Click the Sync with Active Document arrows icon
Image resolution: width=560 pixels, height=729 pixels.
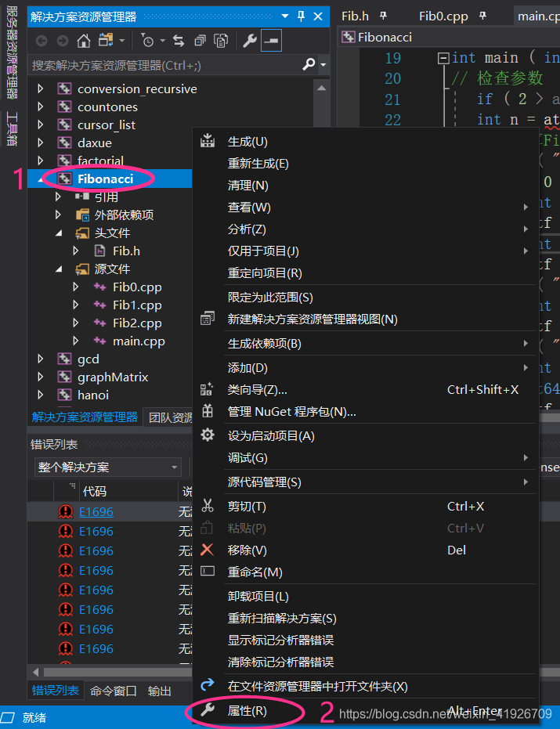179,41
